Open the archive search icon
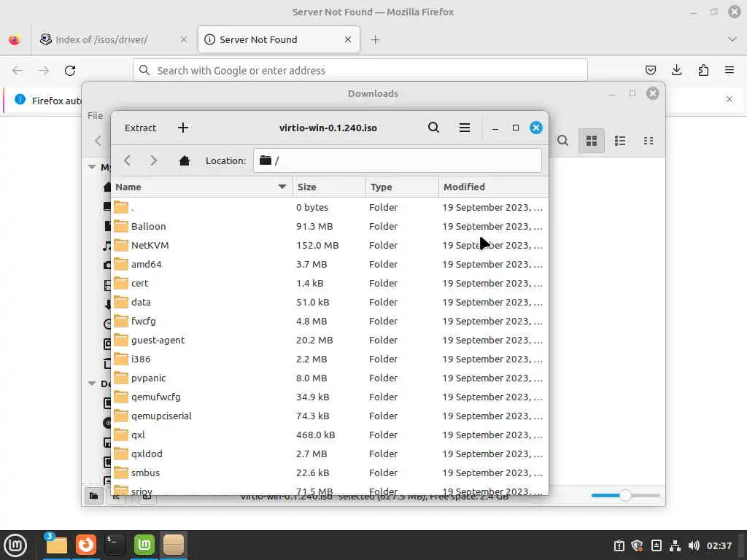The height and width of the screenshot is (560, 747). click(433, 128)
